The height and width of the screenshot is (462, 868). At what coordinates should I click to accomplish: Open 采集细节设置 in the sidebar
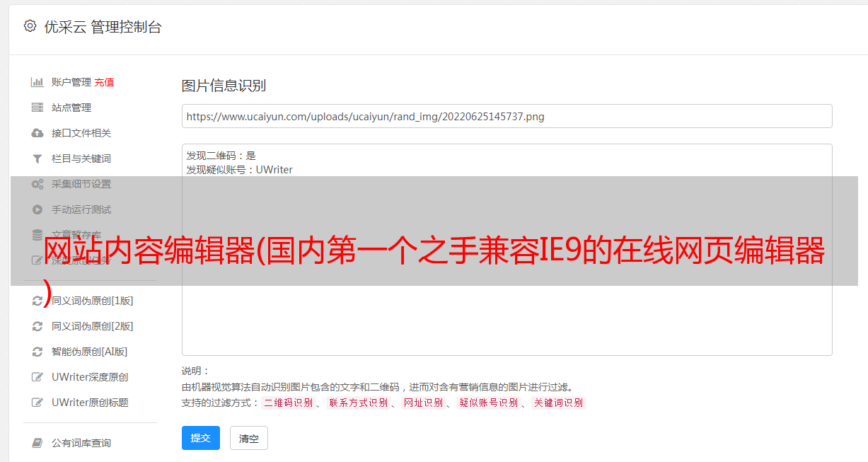81,184
